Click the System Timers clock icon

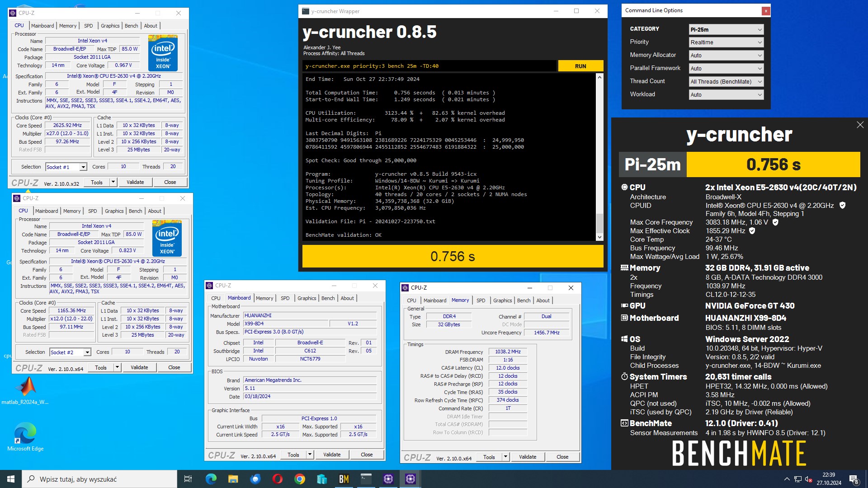pos(624,376)
